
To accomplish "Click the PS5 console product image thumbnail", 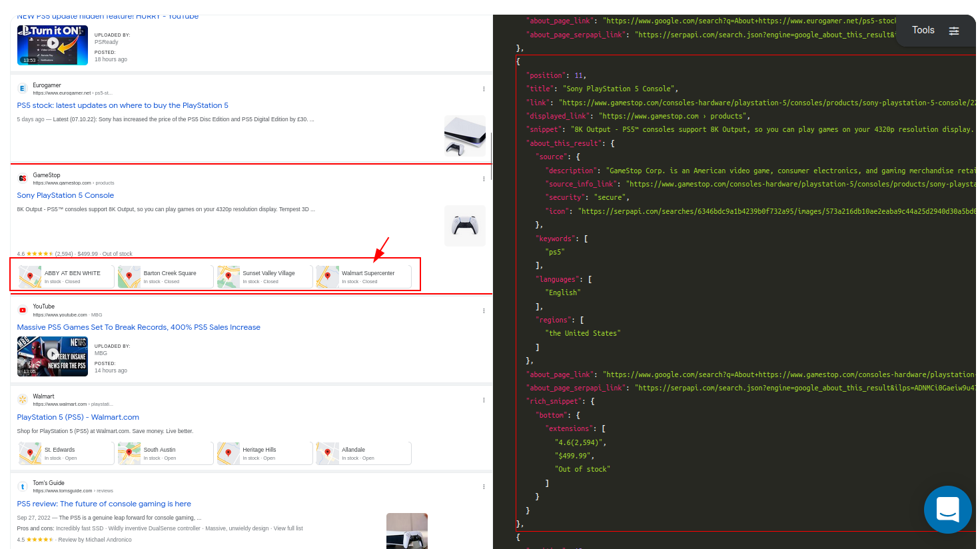I will click(464, 225).
